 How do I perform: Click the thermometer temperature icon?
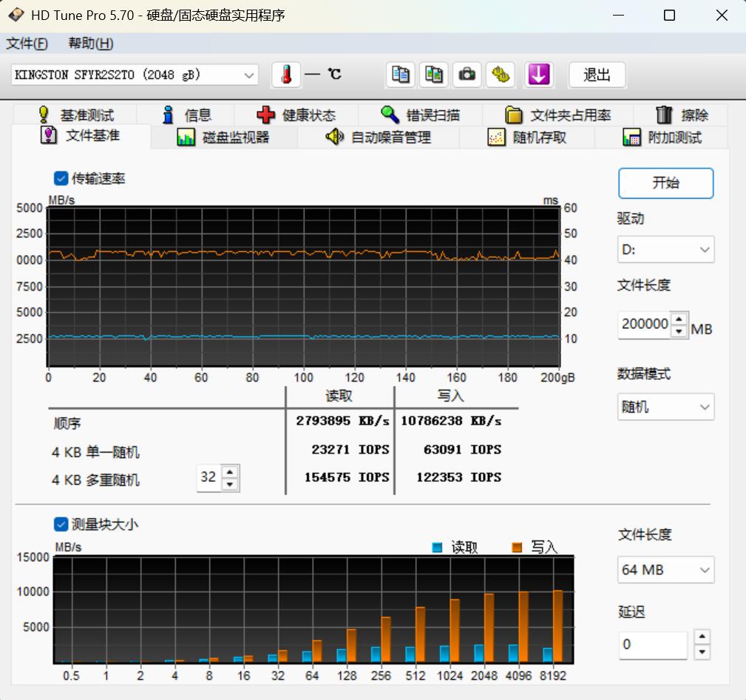[286, 75]
